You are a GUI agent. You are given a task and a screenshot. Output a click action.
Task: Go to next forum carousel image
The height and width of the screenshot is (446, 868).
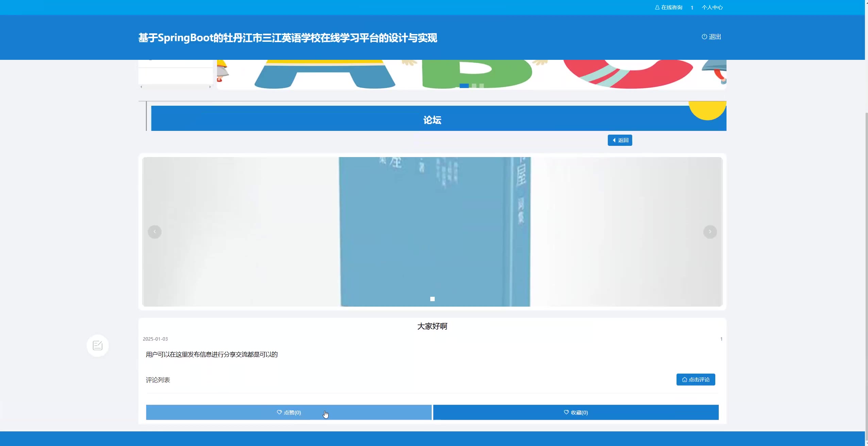710,232
